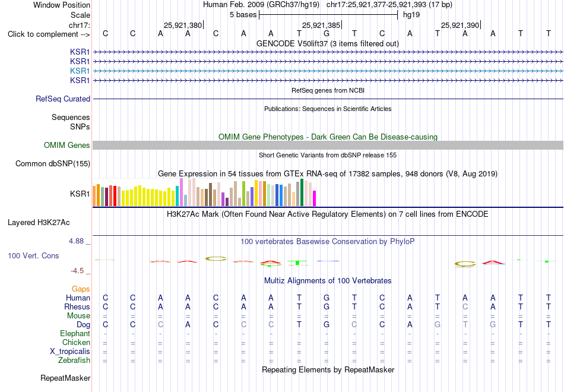Viewport: 564px width, 392px height.
Task: Click the 'Scale' track label
Action: point(80,15)
